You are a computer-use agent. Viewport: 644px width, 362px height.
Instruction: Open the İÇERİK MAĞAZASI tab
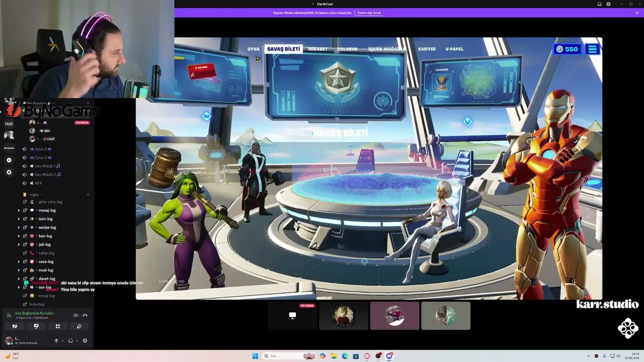point(387,49)
